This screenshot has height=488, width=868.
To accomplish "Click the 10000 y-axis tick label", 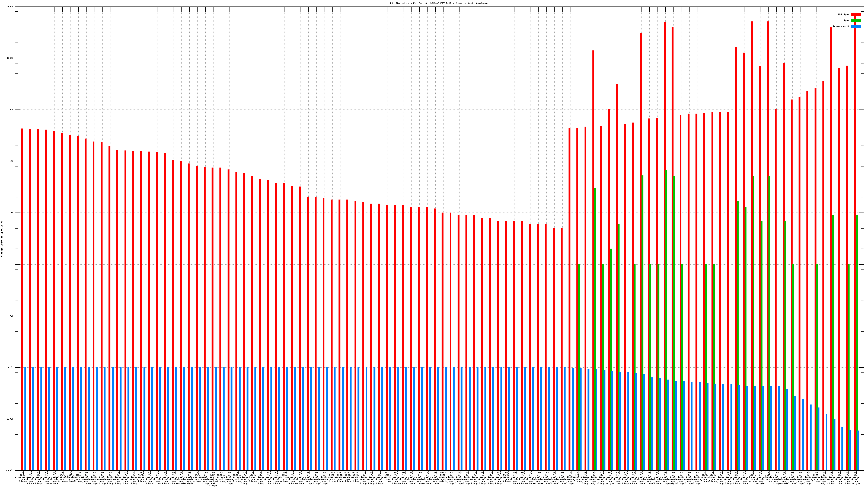I will tap(11, 58).
